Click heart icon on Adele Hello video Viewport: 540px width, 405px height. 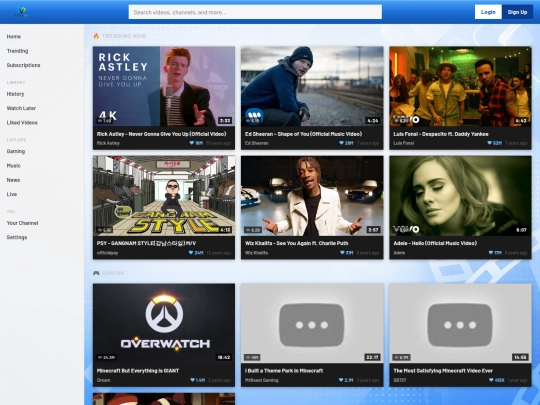pos(491,253)
